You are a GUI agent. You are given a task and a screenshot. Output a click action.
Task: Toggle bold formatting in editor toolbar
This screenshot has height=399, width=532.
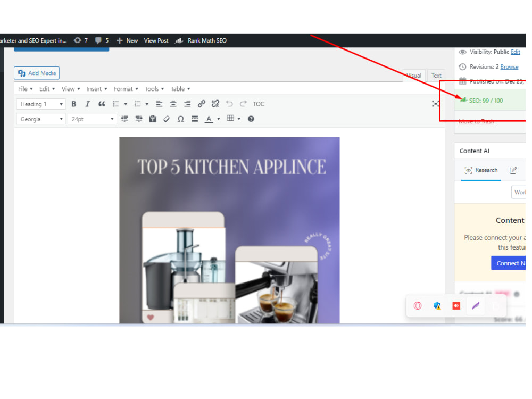73,104
